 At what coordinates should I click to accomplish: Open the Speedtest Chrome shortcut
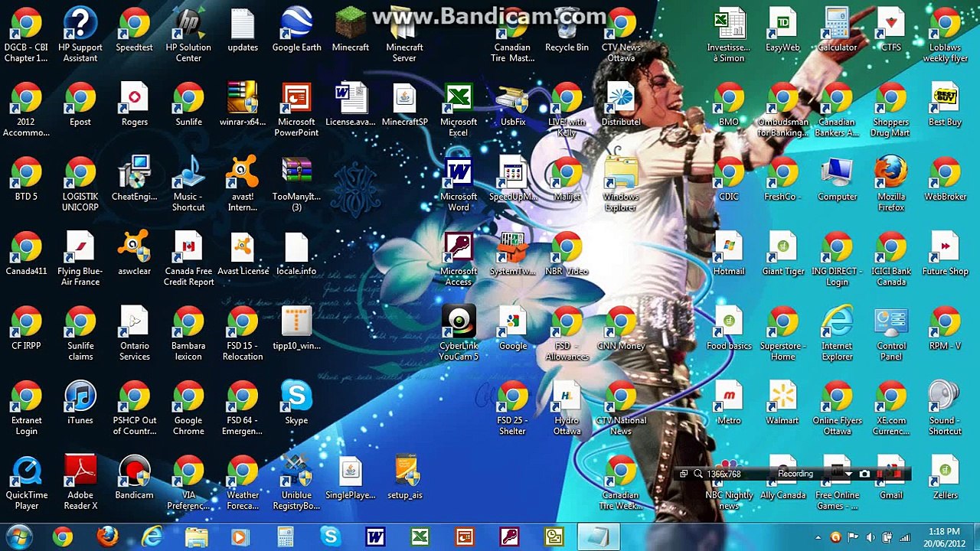click(x=134, y=31)
